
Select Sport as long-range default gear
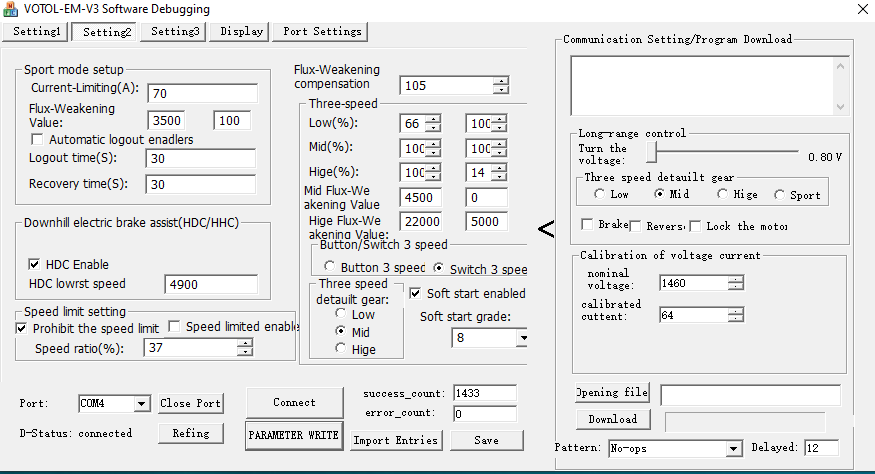point(780,195)
